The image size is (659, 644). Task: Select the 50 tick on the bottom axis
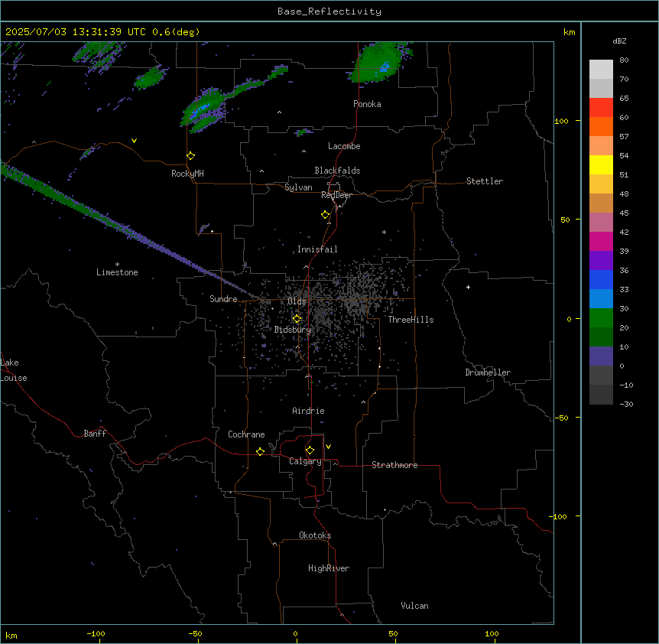[x=393, y=633]
